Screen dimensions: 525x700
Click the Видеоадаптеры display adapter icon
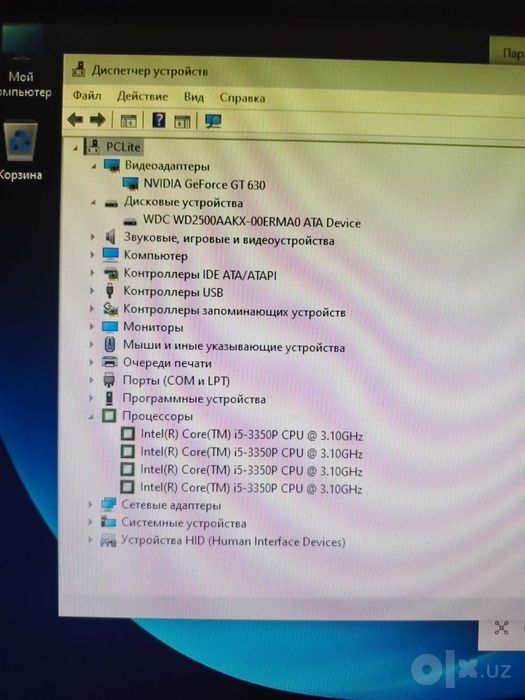(x=112, y=166)
